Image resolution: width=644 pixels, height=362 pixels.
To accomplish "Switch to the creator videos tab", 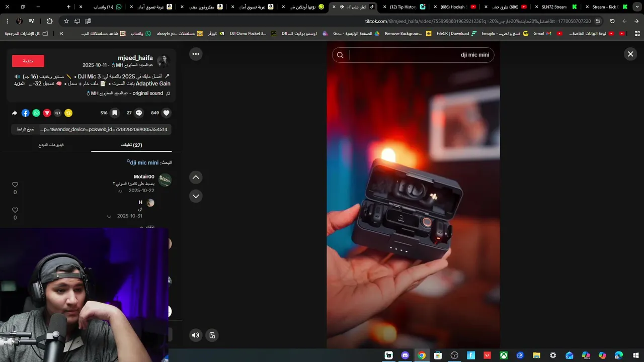I will pos(51,145).
